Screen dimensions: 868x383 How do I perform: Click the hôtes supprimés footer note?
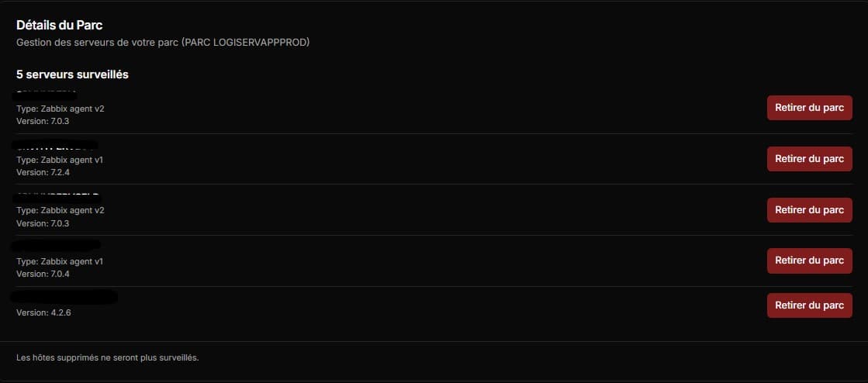(x=107, y=357)
